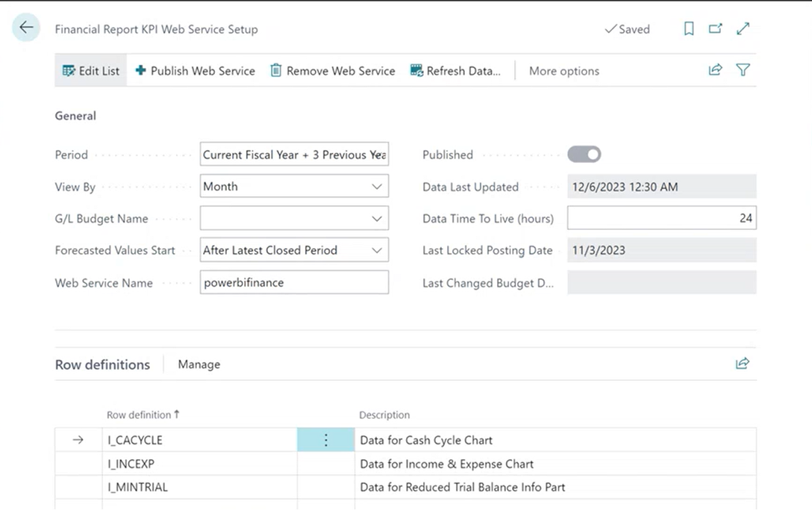Open the More options menu

(564, 71)
